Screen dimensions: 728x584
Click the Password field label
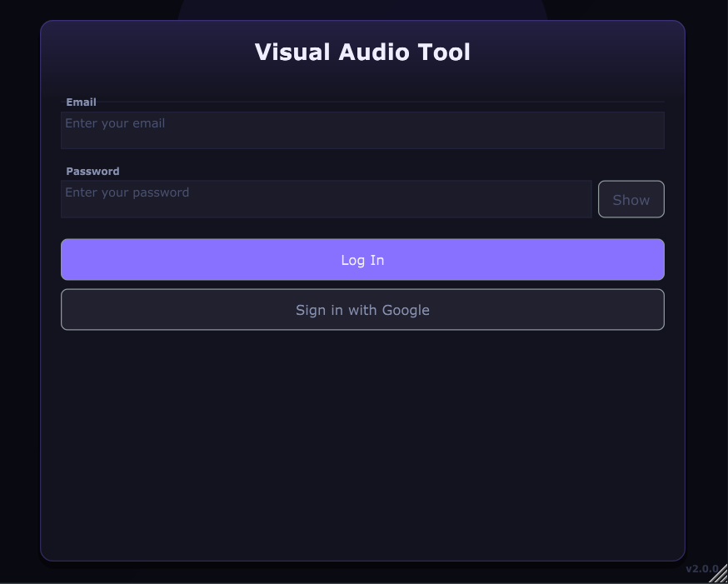[x=92, y=171]
